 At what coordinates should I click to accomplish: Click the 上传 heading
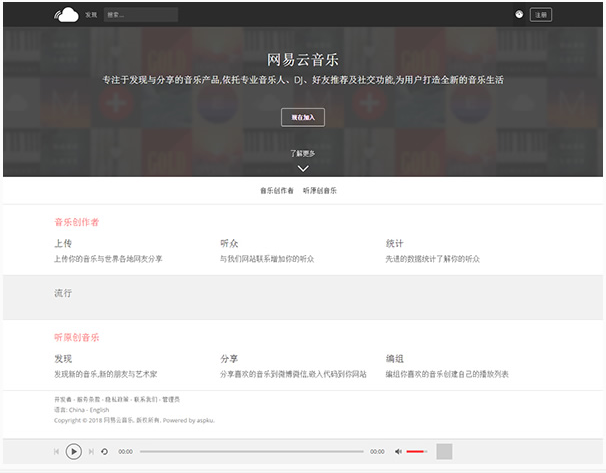pyautogui.click(x=63, y=243)
